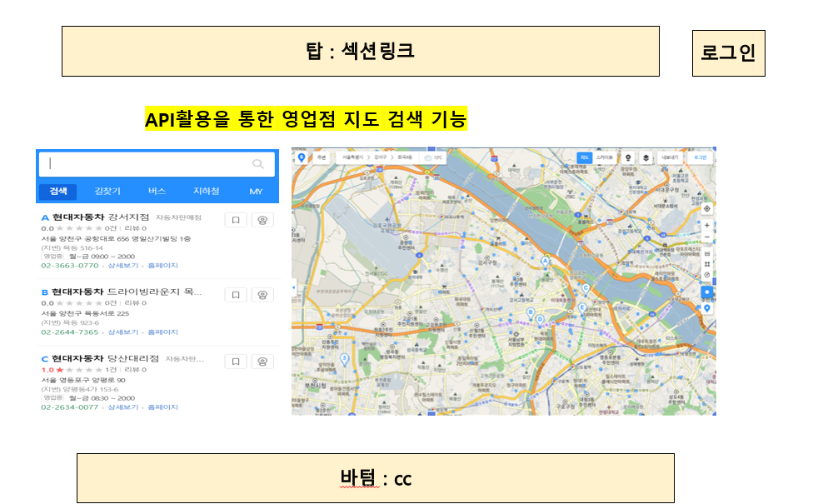The width and height of the screenshot is (813, 504).
Task: Click the map's 로그인 button
Action: [x=700, y=157]
